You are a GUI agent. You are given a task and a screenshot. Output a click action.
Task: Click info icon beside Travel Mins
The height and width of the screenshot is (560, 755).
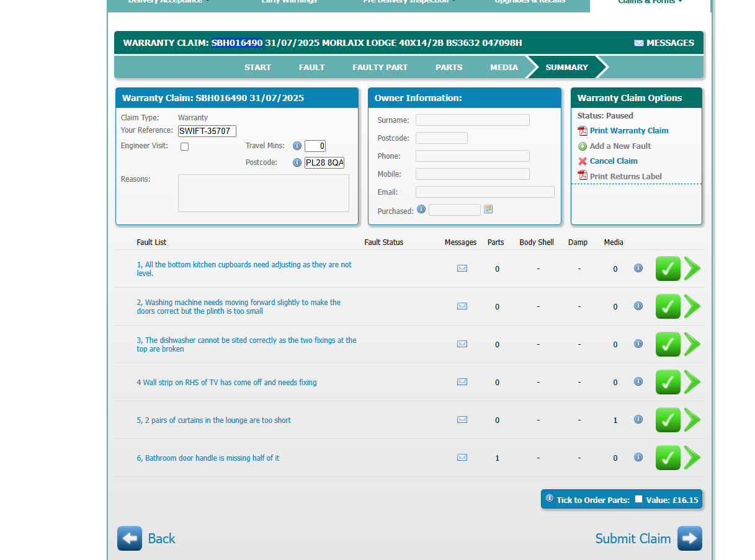click(x=297, y=146)
